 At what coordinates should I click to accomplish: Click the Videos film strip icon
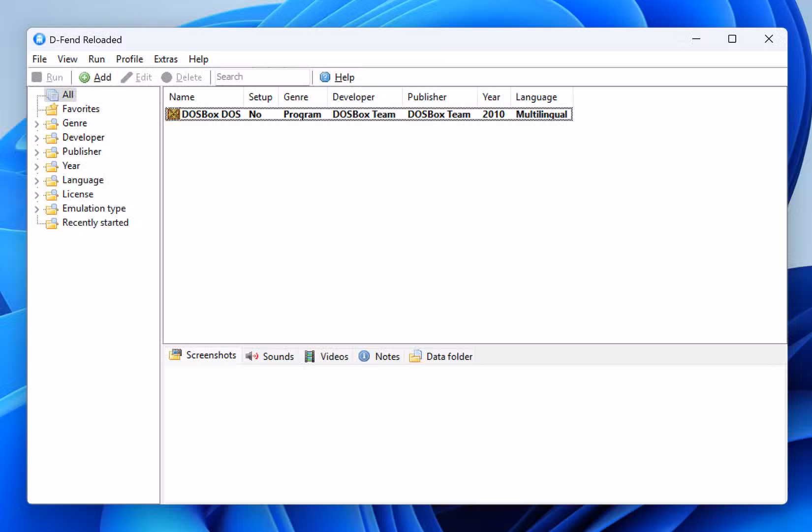310,356
